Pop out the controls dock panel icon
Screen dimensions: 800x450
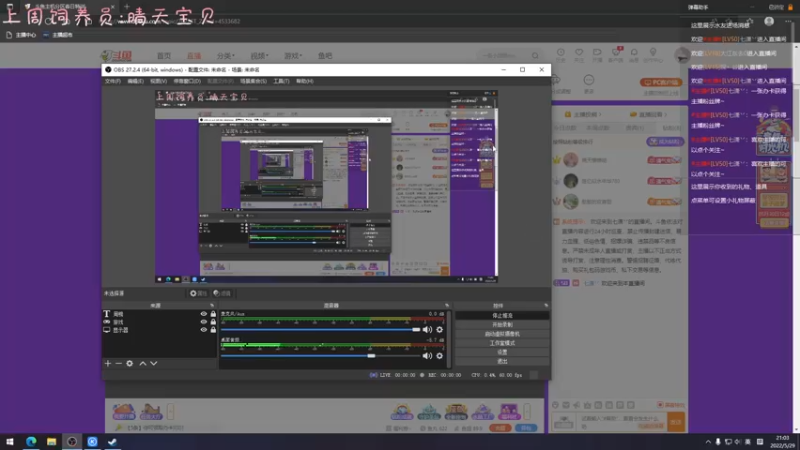click(546, 306)
